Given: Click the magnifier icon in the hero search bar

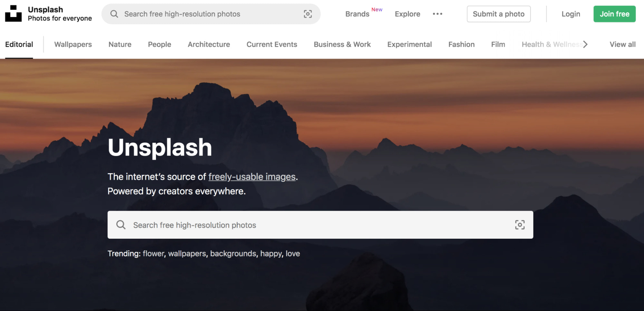Looking at the screenshot, I should [x=121, y=225].
